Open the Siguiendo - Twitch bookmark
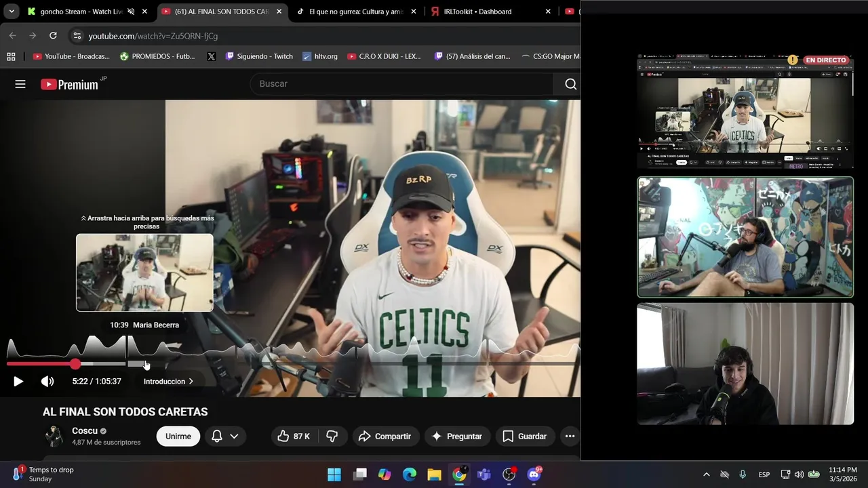Viewport: 868px width, 488px height. [x=259, y=56]
